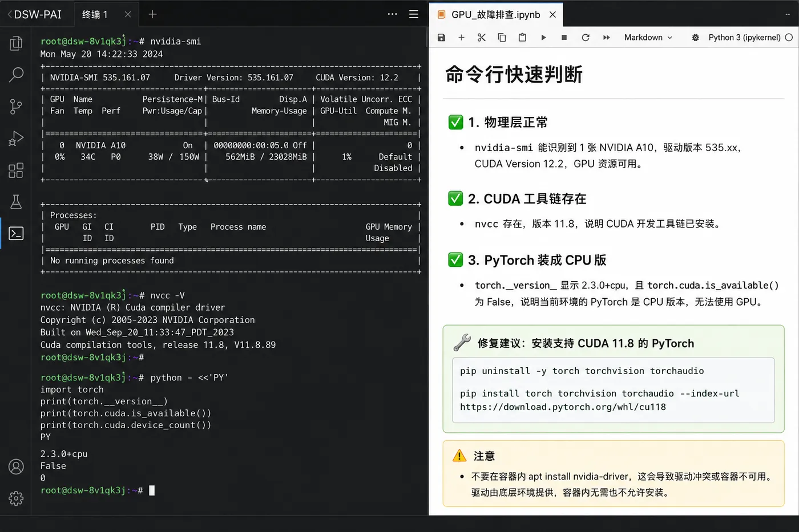Open the file explorer sidebar icon

pos(16,43)
